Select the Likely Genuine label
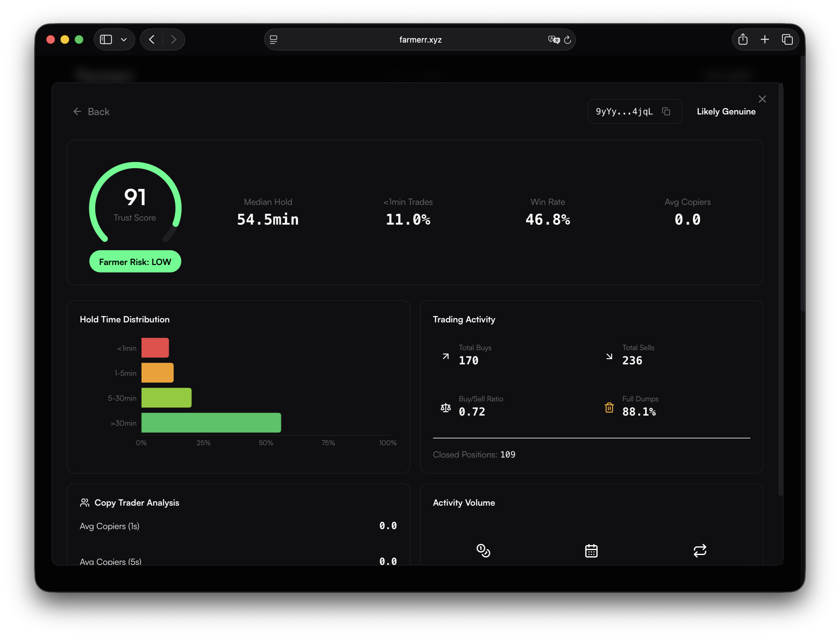The image size is (840, 638). coord(726,111)
